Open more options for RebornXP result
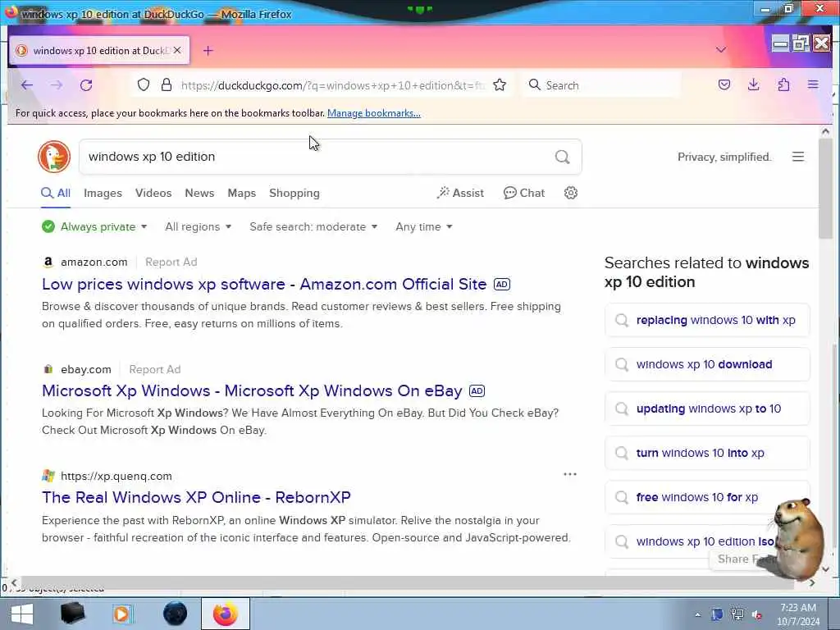Image resolution: width=840 pixels, height=630 pixels. point(570,474)
